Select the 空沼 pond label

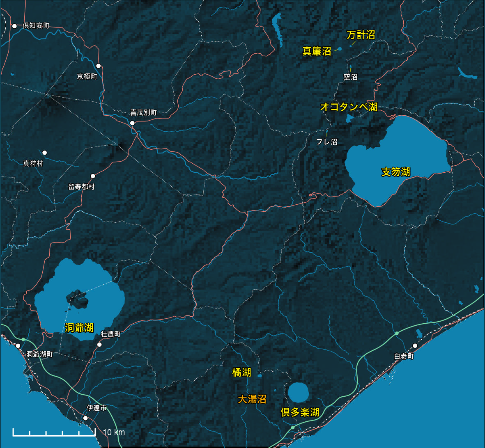[x=350, y=77]
